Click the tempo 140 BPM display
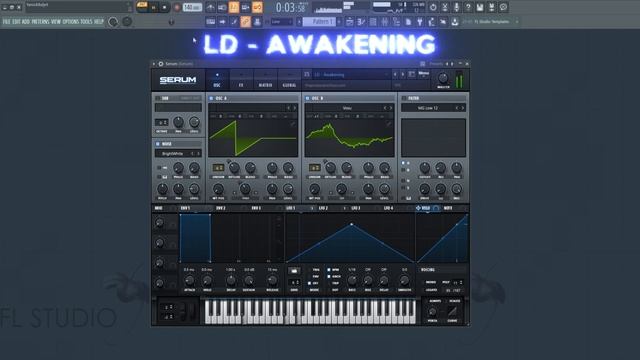 pos(192,7)
